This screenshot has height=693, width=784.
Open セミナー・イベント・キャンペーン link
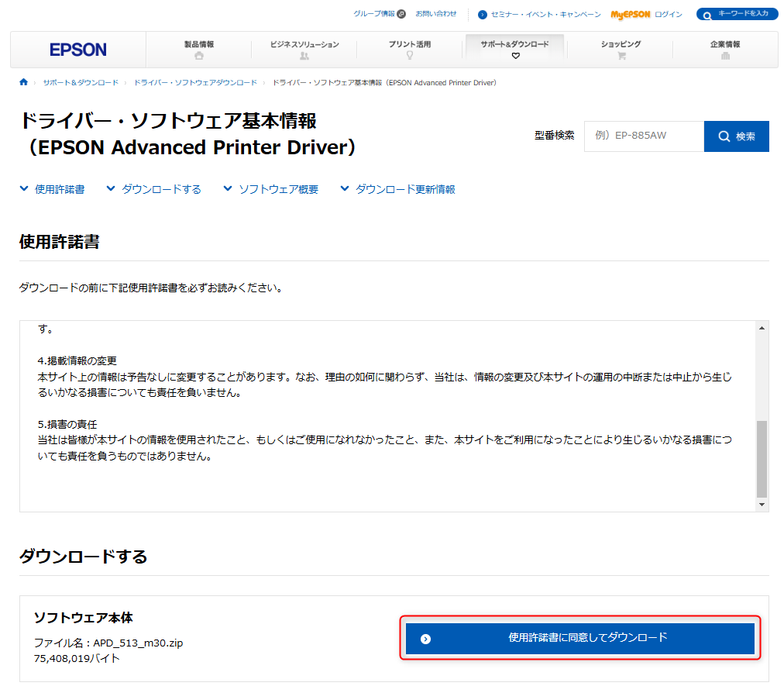pos(539,15)
